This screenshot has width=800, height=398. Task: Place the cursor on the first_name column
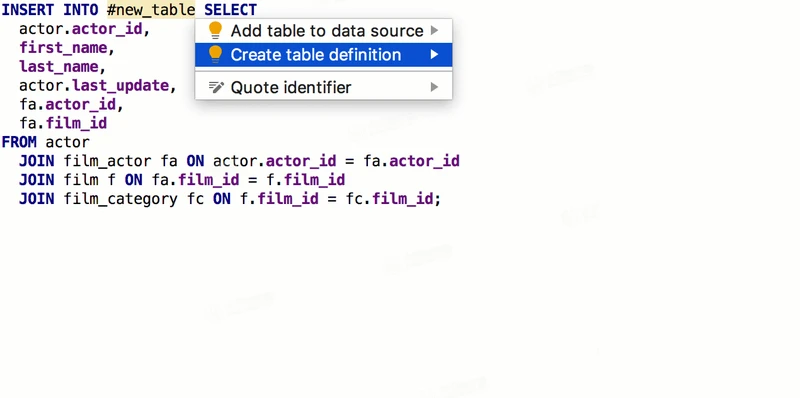[63, 48]
